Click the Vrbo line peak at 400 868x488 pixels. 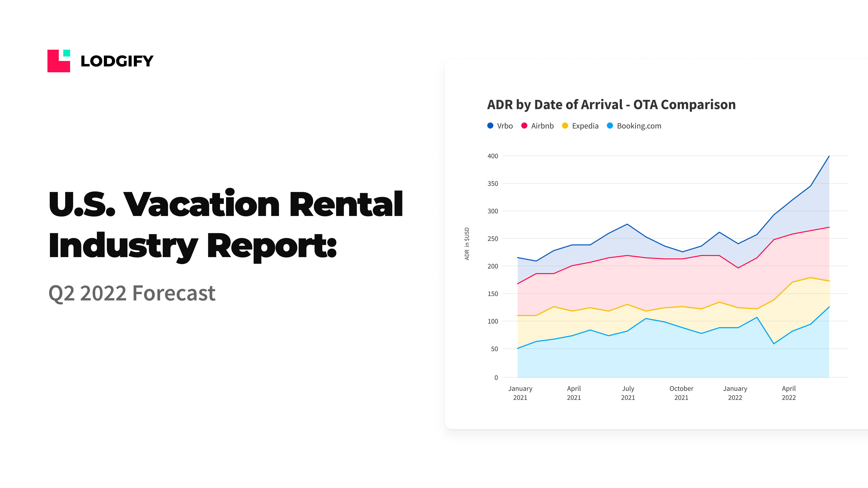(829, 156)
